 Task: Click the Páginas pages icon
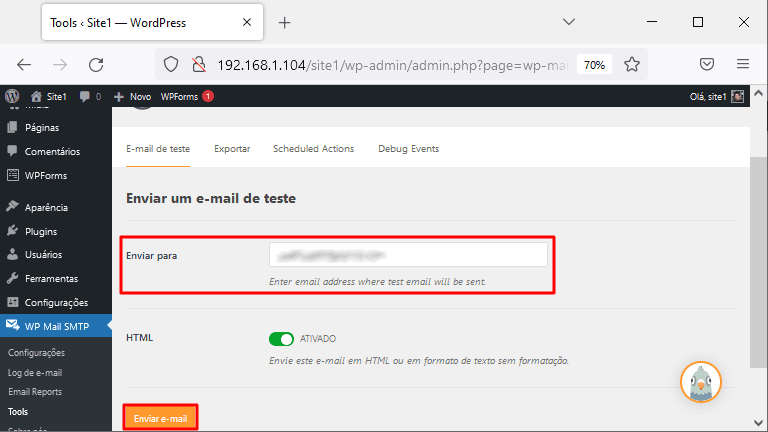13,127
